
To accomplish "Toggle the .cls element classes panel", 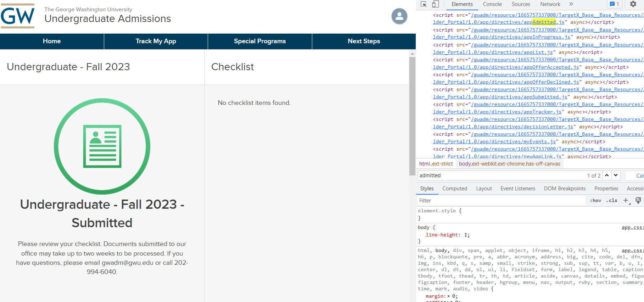I will pos(612,201).
